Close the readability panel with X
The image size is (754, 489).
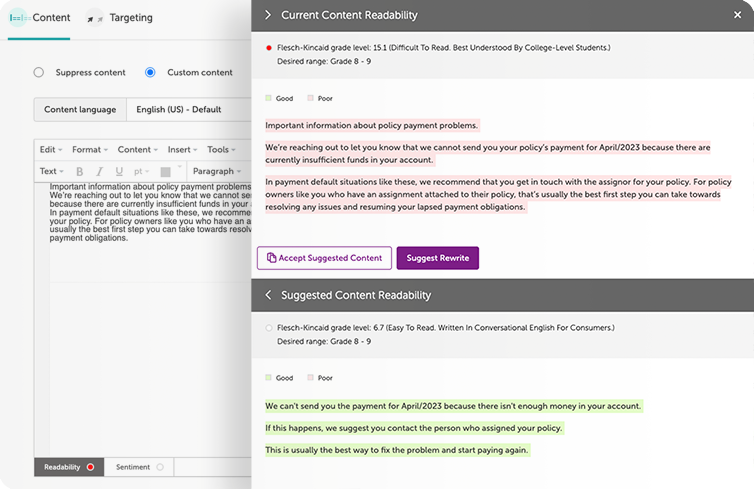point(737,15)
